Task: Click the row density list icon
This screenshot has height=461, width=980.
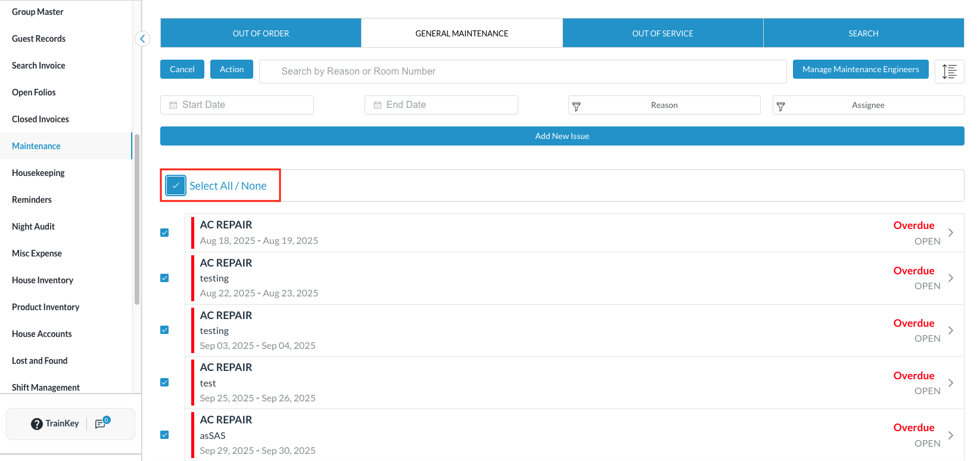Action: tap(949, 72)
